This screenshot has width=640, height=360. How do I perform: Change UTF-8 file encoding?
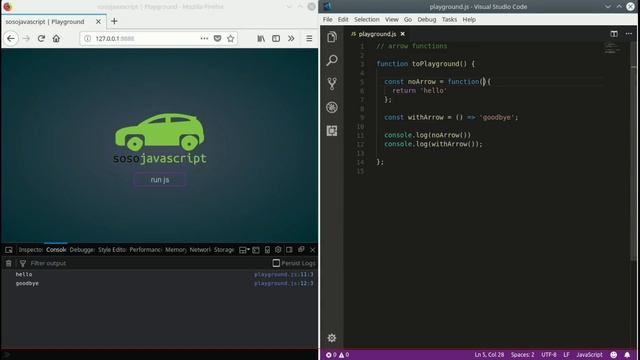pyautogui.click(x=549, y=355)
